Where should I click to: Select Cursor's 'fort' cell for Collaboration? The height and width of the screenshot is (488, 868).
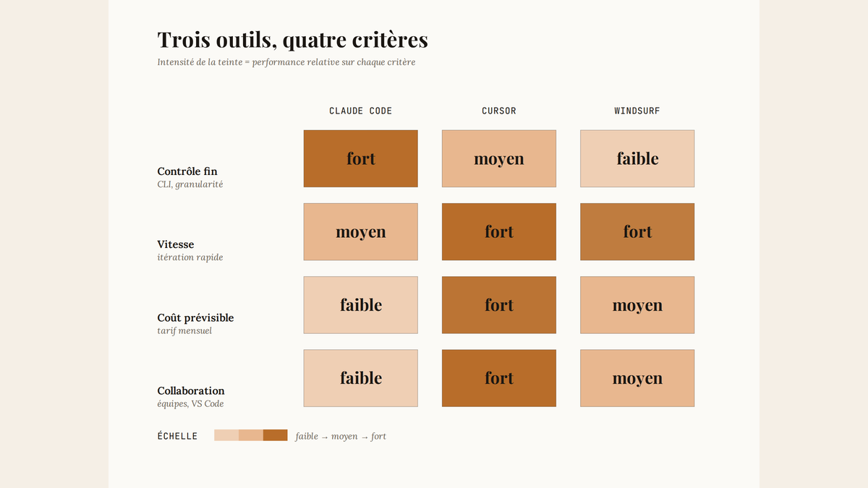point(499,378)
